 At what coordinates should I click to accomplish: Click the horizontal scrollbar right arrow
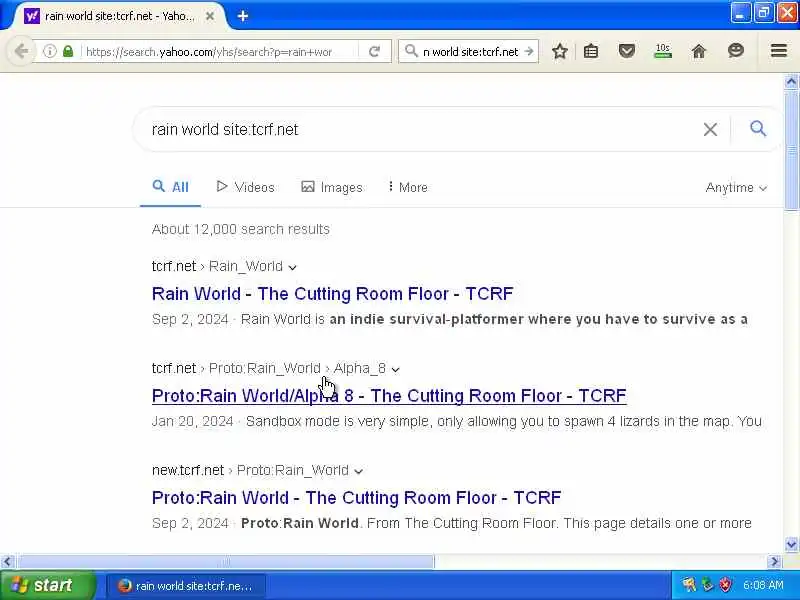[774, 562]
